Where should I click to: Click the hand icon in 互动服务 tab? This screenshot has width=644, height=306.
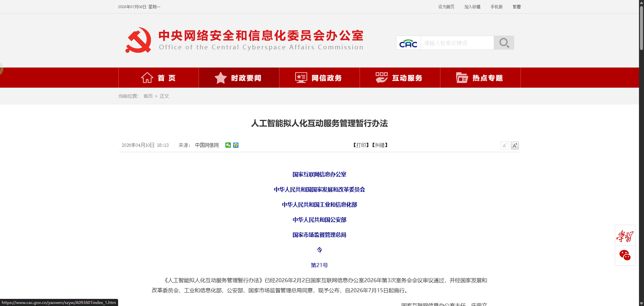(381, 78)
